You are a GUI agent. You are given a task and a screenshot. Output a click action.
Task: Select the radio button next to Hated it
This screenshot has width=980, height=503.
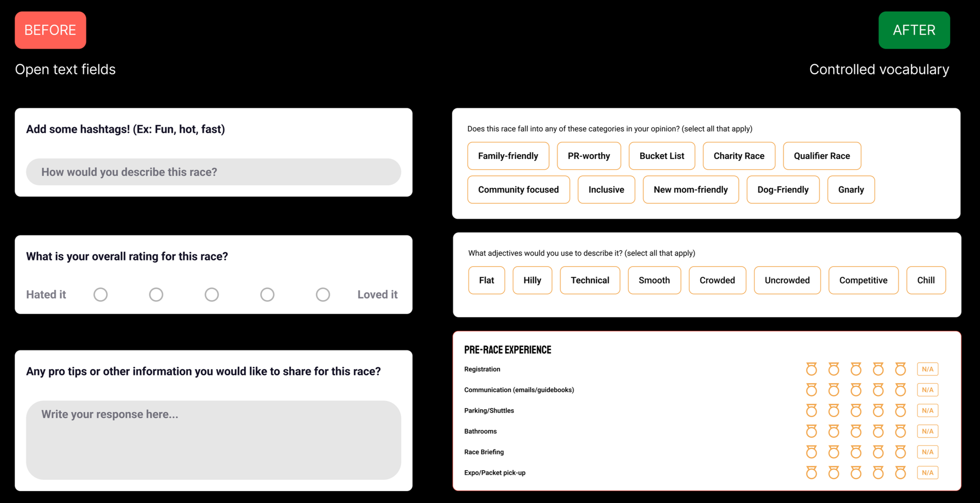101,294
